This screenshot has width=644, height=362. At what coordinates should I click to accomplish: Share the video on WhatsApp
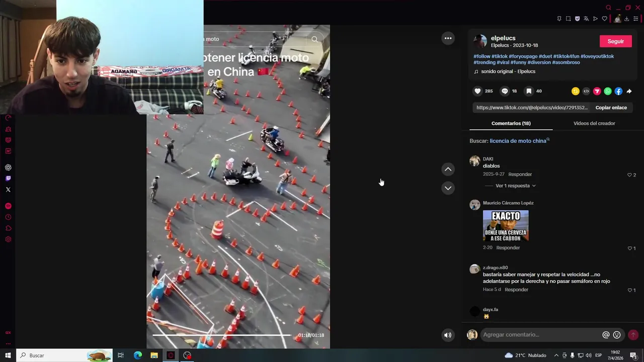(608, 91)
